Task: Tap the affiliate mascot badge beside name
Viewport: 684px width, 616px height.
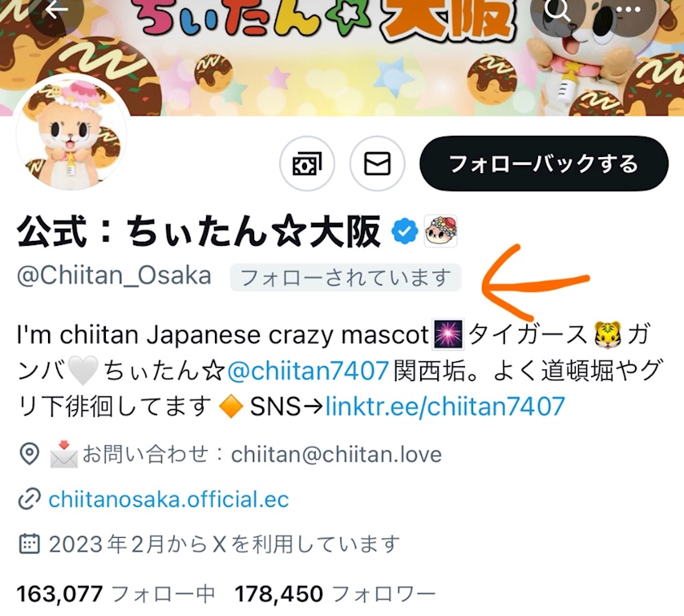Action: [x=441, y=230]
